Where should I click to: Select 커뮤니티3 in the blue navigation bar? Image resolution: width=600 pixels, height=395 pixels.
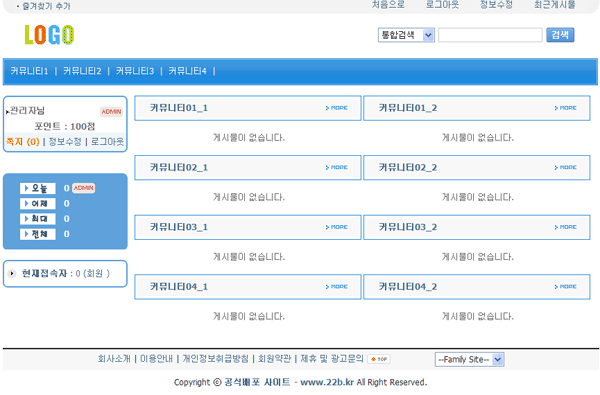pos(135,71)
